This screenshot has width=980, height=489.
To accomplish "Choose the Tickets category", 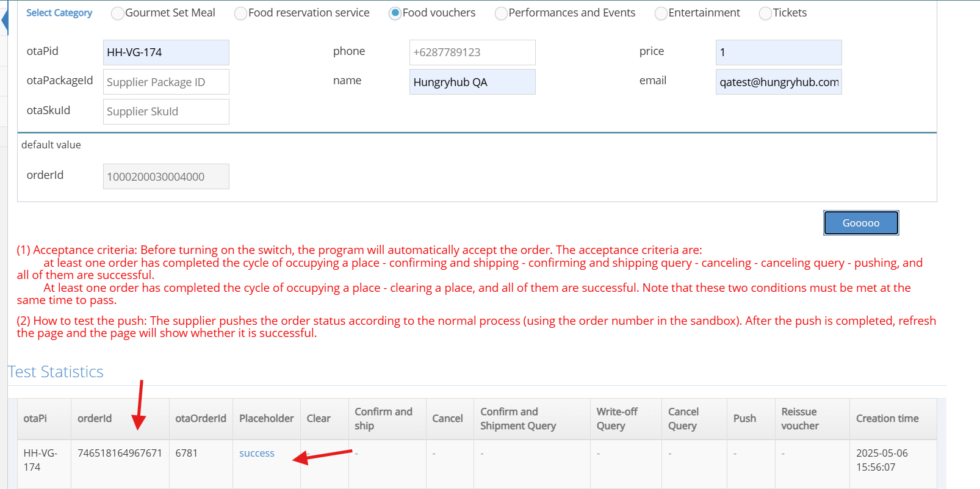I will pos(765,13).
